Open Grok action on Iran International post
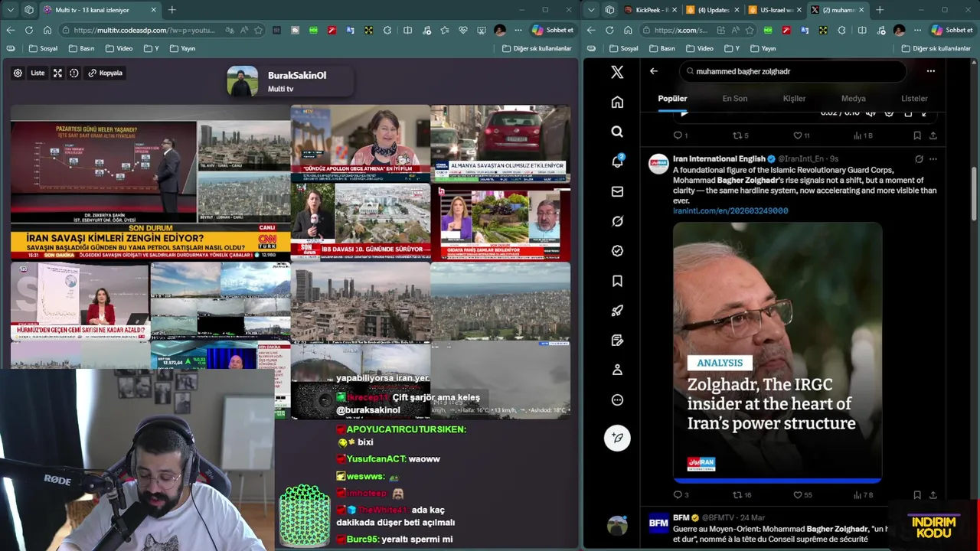 point(919,159)
